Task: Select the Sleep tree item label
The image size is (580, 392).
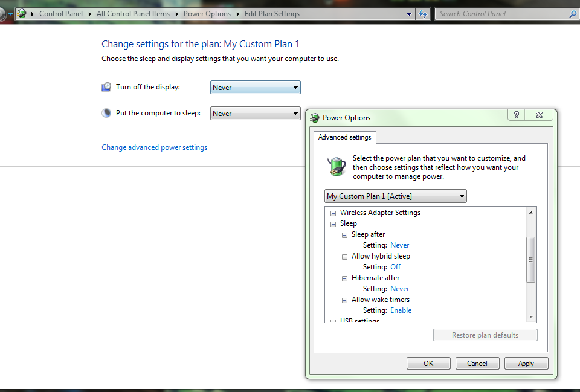Action: click(349, 223)
